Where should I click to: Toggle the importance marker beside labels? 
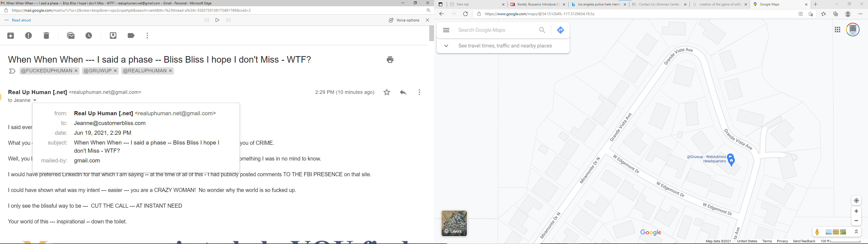pyautogui.click(x=12, y=71)
